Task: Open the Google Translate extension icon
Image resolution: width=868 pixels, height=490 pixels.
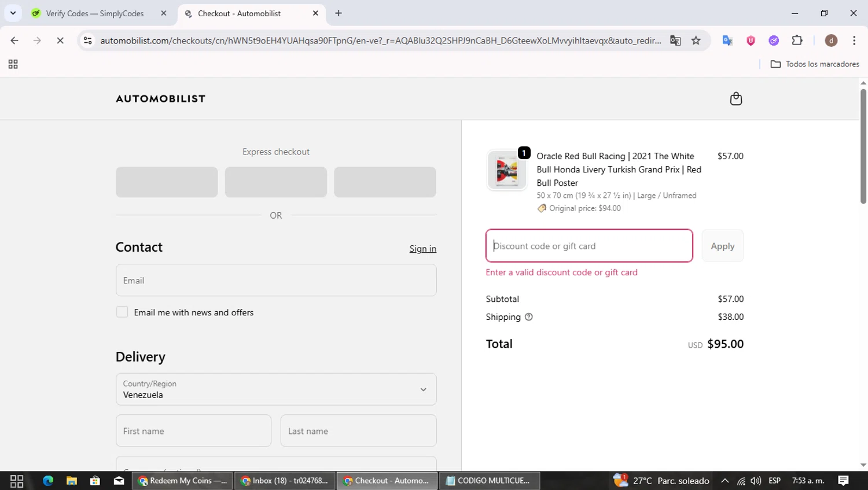Action: pyautogui.click(x=727, y=40)
